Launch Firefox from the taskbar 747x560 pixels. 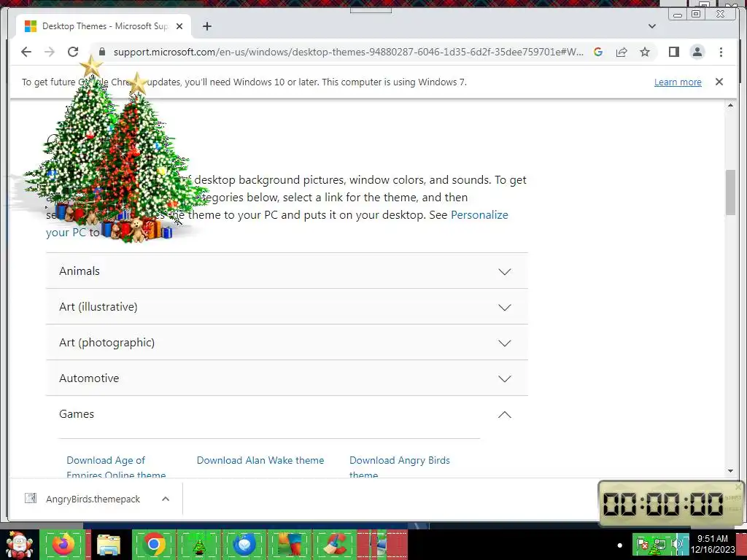pos(63,544)
